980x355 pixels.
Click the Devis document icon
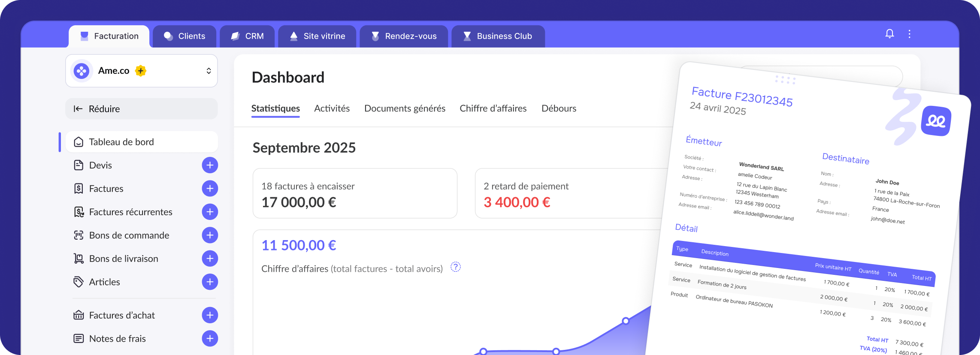(79, 165)
